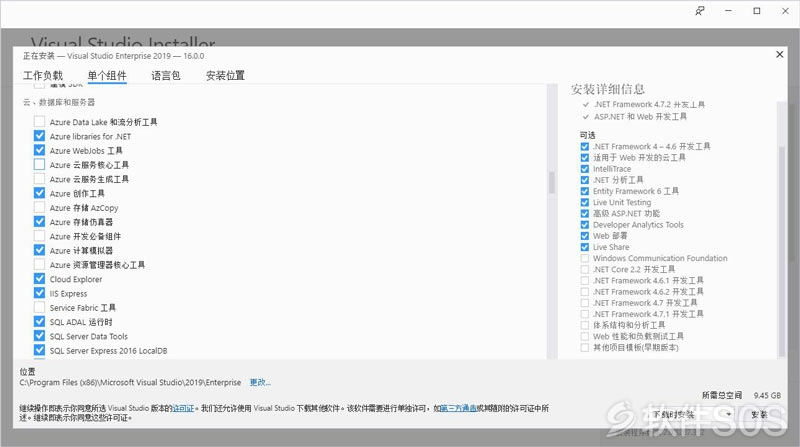The height and width of the screenshot is (447, 800).
Task: Select the 单个组件 tab
Action: [107, 76]
